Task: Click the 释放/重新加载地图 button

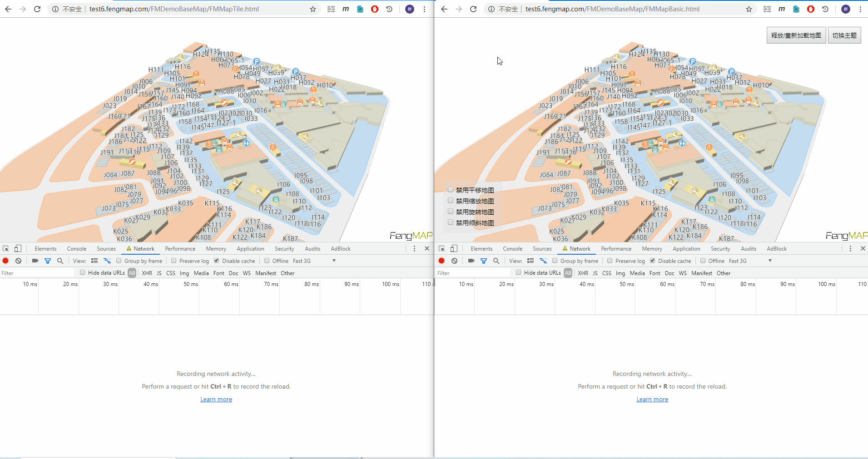Action: point(796,35)
